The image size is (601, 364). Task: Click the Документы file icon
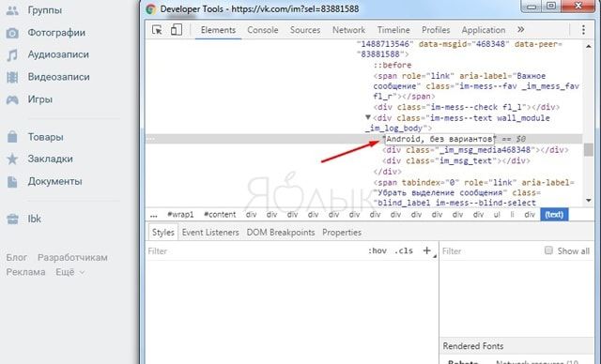tap(12, 181)
